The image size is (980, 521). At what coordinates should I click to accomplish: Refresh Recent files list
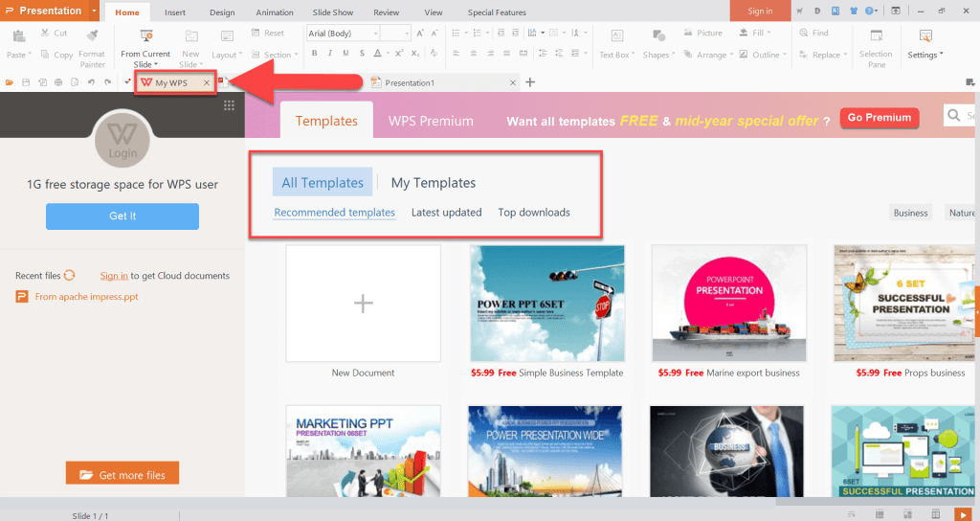pos(69,275)
